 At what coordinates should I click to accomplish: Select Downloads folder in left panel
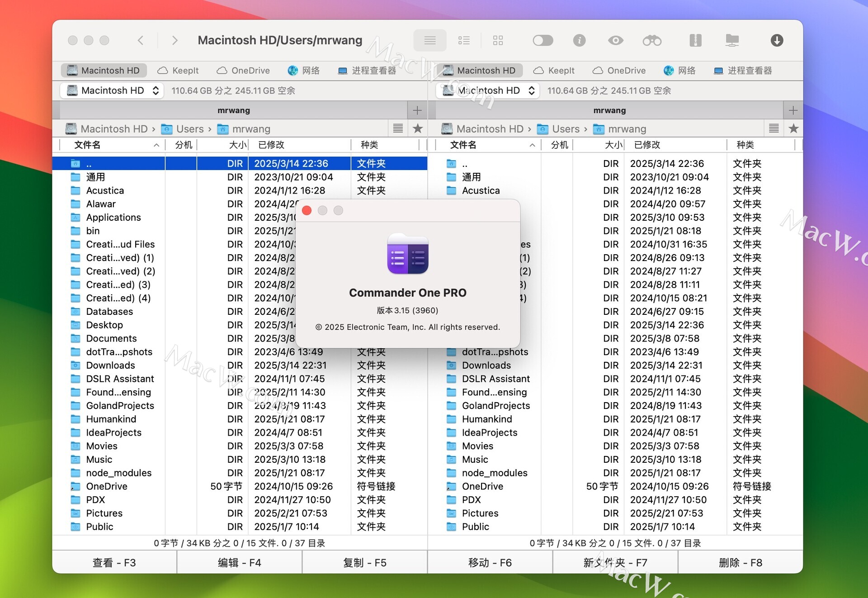[240, 365]
